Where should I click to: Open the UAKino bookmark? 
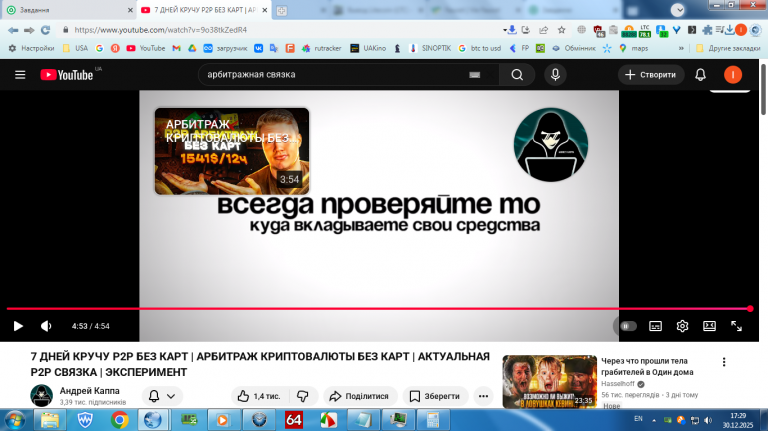[368, 48]
